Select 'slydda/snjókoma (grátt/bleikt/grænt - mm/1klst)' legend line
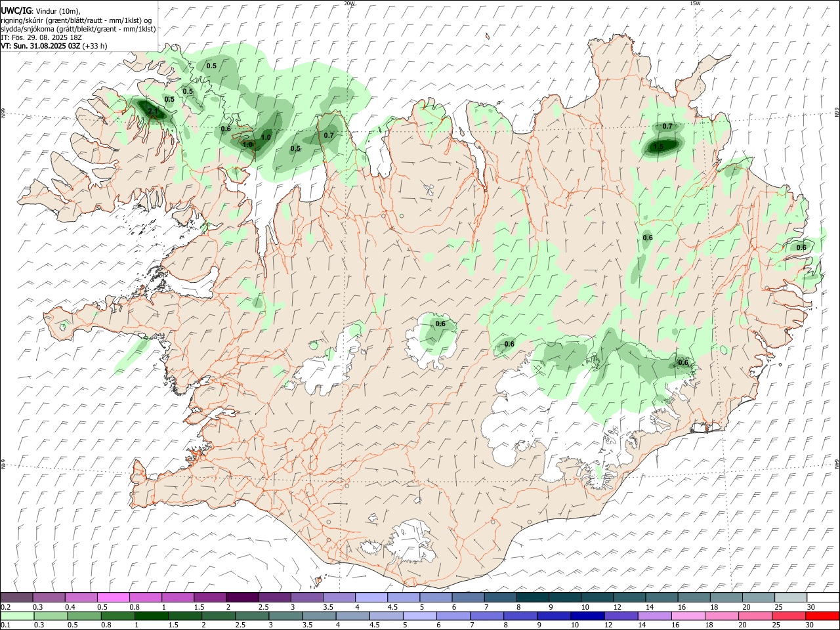This screenshot has height=630, width=840. click(78, 29)
